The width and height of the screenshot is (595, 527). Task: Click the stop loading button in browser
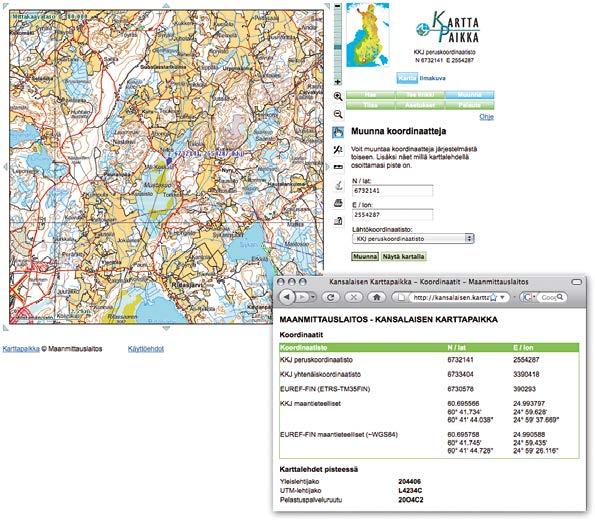(353, 297)
